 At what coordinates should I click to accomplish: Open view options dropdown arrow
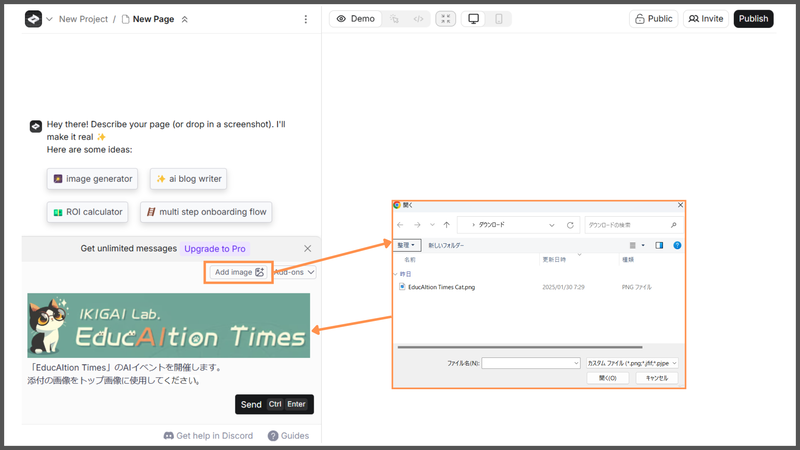pos(643,245)
